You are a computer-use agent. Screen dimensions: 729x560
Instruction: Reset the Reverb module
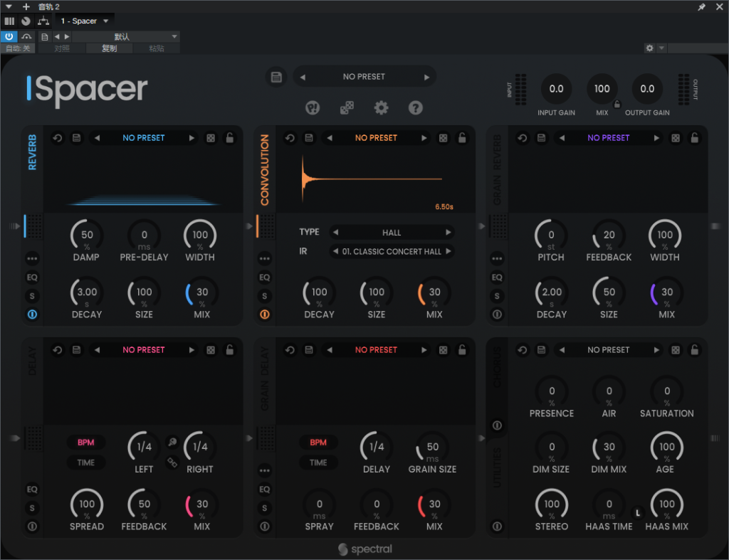pos(58,138)
